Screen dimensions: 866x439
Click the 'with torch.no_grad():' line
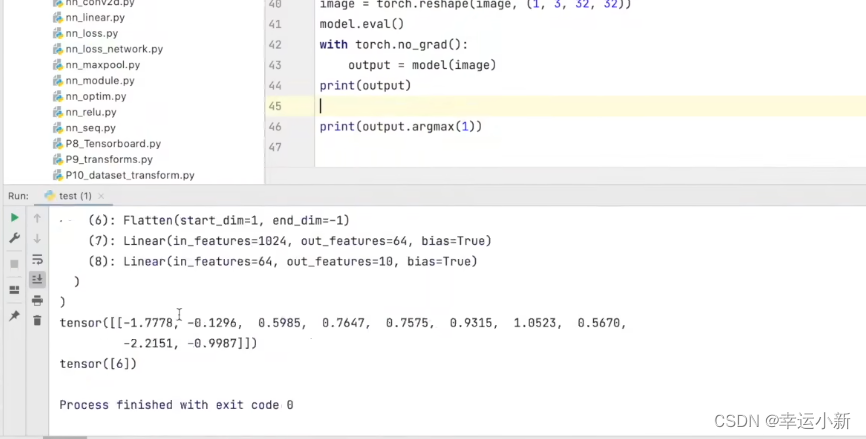click(x=393, y=45)
